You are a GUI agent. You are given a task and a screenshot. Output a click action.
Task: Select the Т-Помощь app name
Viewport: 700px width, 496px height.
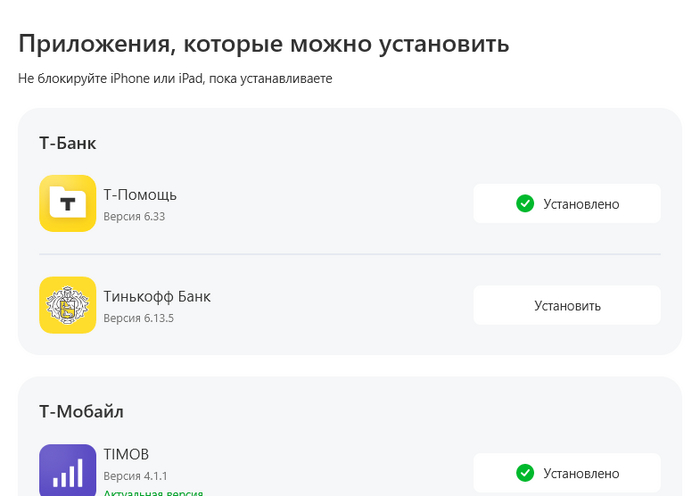tap(140, 194)
